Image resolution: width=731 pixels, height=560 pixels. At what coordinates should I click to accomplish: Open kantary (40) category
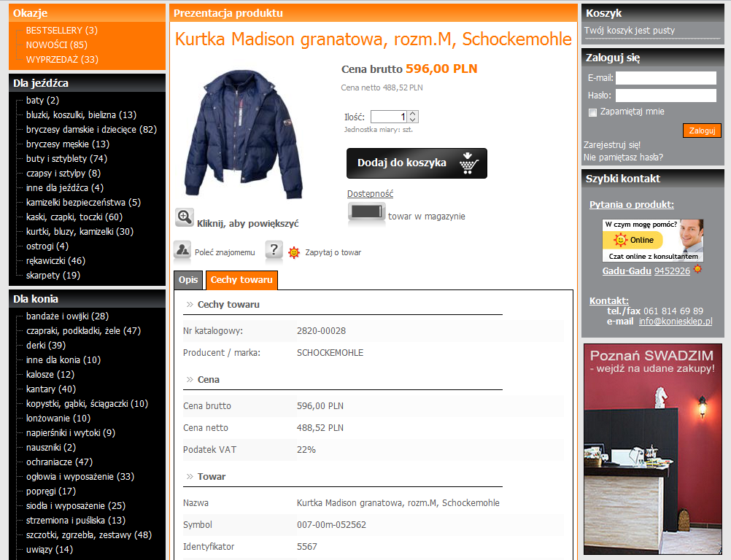(x=51, y=389)
